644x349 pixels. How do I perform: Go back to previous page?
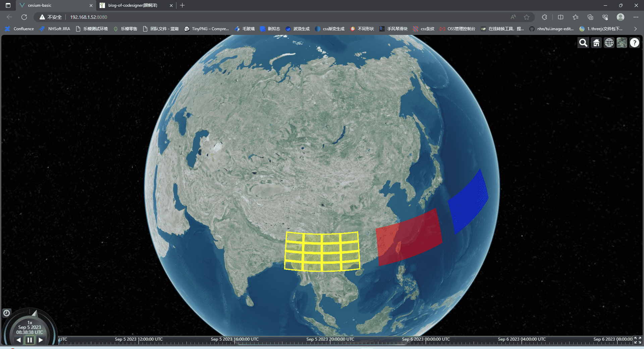[x=9, y=17]
